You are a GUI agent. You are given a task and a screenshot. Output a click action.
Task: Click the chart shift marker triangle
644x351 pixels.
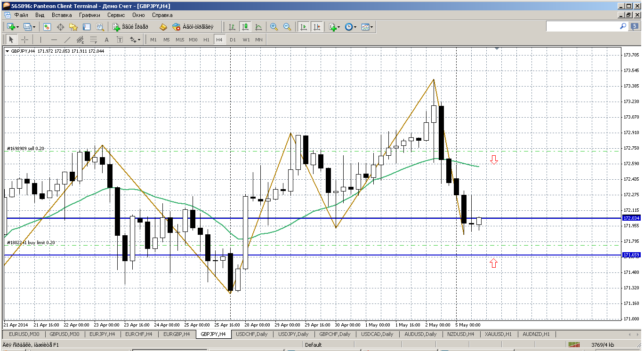[x=497, y=48]
